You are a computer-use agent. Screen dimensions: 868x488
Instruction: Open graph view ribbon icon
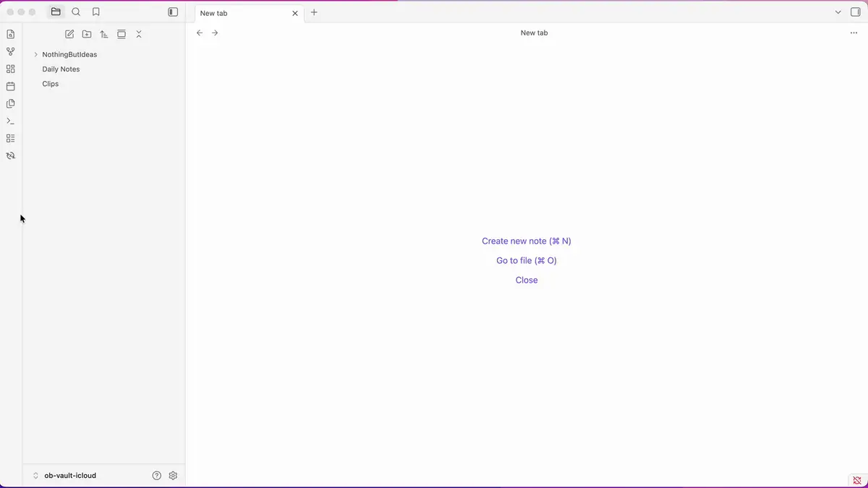pos(10,51)
